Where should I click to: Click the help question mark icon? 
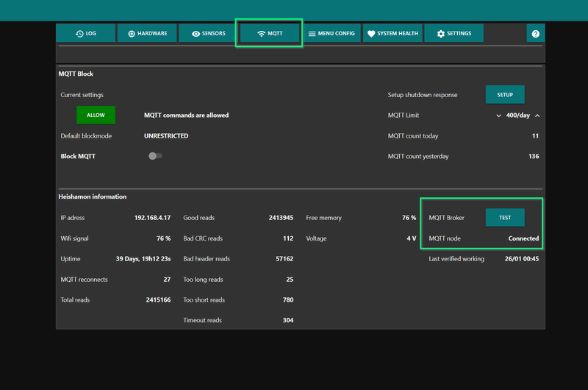pos(536,33)
